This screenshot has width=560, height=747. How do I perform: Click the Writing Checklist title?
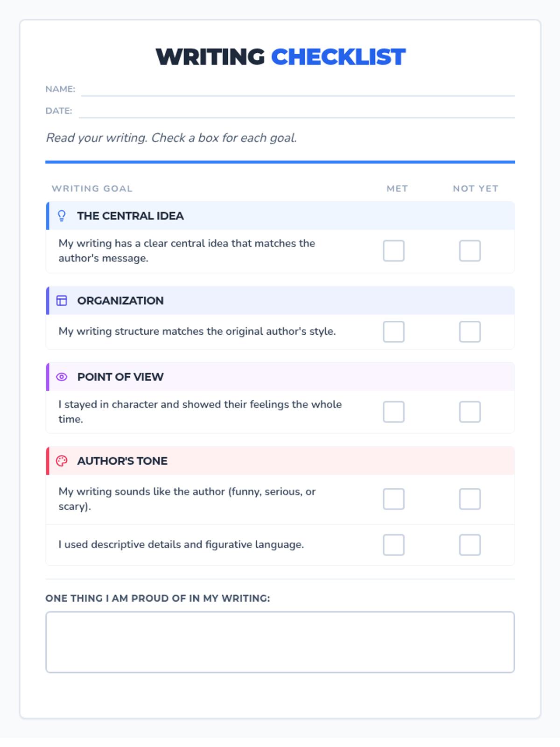point(280,57)
